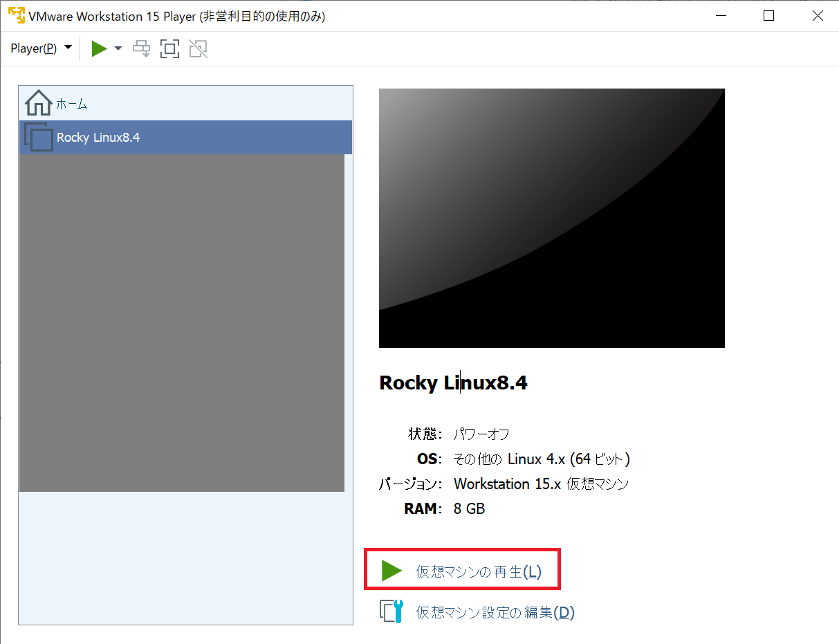Image resolution: width=839 pixels, height=644 pixels.
Task: Select Rocky Linux8.4 in the VM list
Action: tap(185, 137)
